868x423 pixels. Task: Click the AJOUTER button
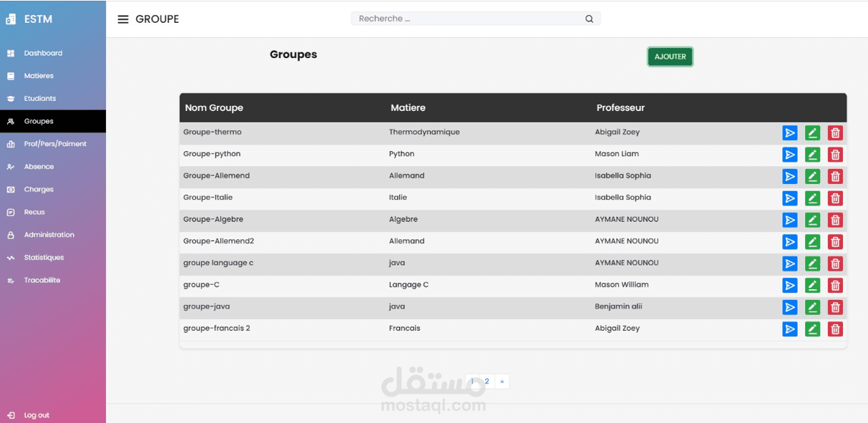[670, 57]
